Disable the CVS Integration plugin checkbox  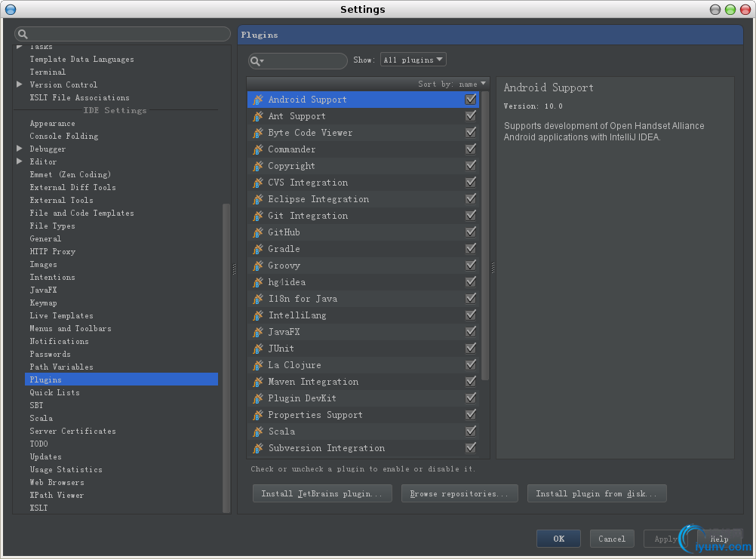click(471, 182)
